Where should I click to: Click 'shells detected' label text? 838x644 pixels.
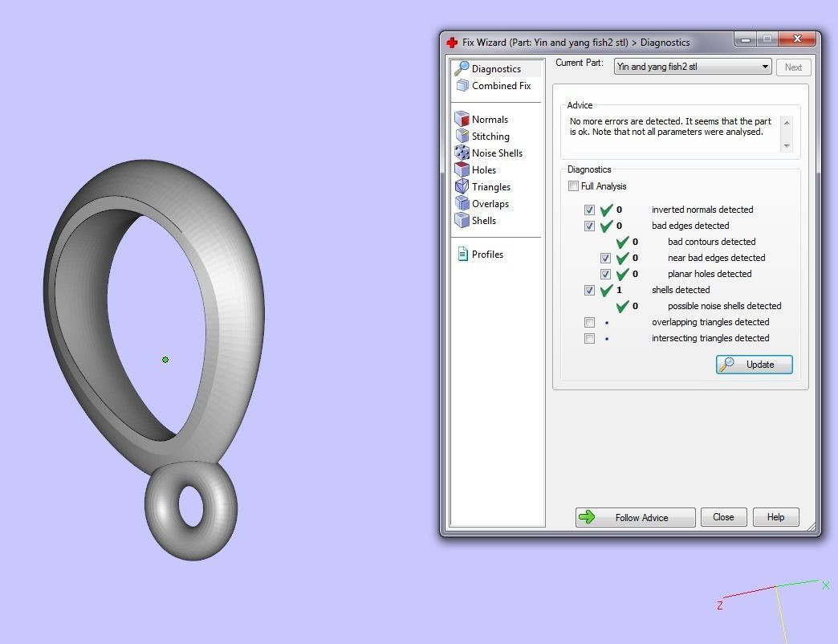coord(681,290)
